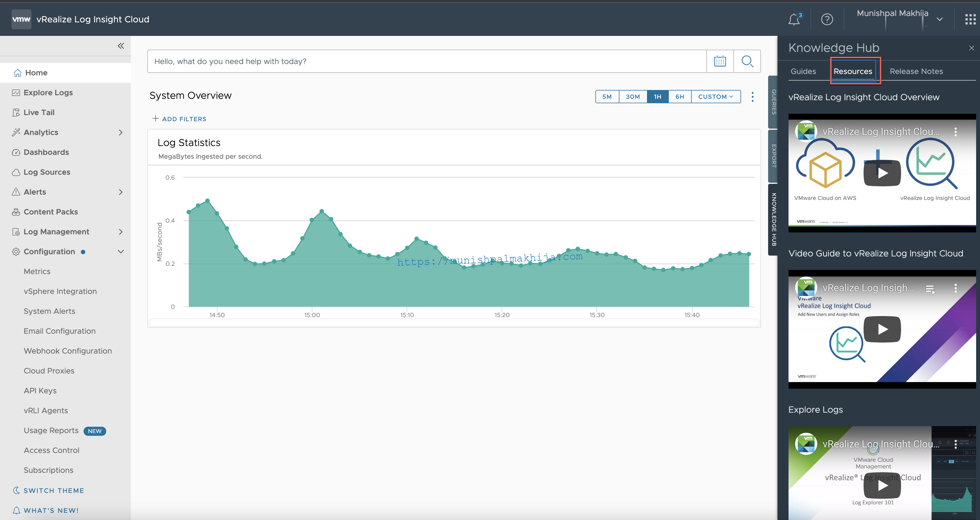Switch to the Release Notes tab
980x520 pixels.
pyautogui.click(x=916, y=71)
